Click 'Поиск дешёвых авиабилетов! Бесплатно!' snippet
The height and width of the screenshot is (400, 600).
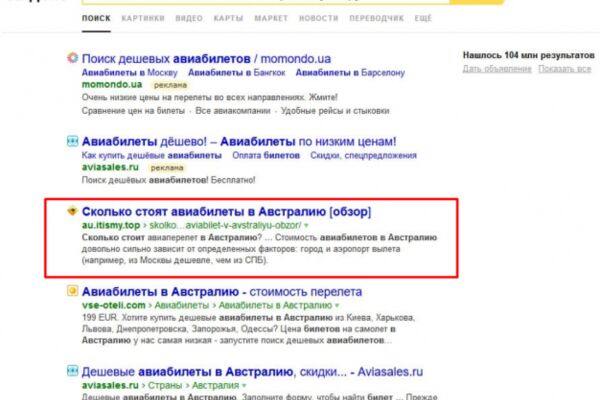pyautogui.click(x=168, y=180)
